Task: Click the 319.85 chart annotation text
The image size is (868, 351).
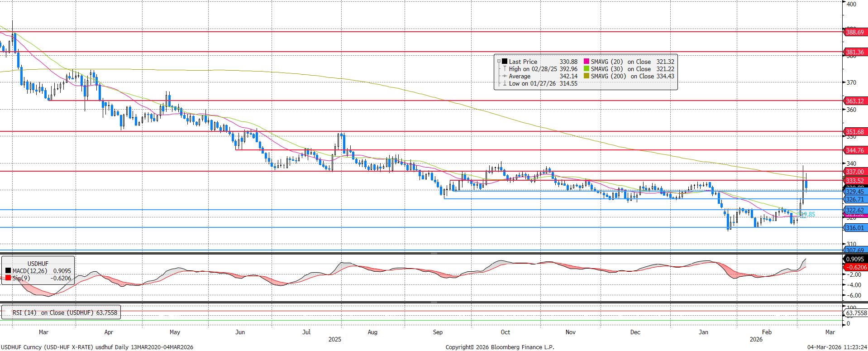Action: pyautogui.click(x=808, y=214)
